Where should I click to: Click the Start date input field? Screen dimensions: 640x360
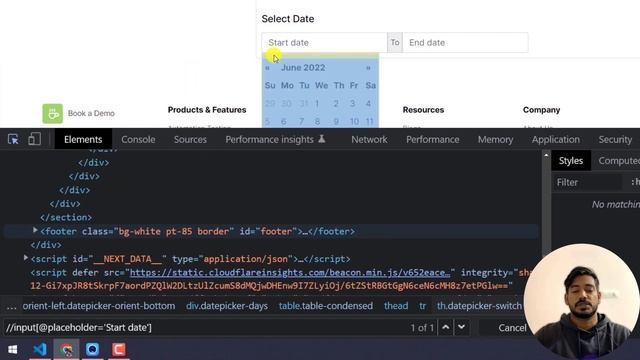point(324,42)
